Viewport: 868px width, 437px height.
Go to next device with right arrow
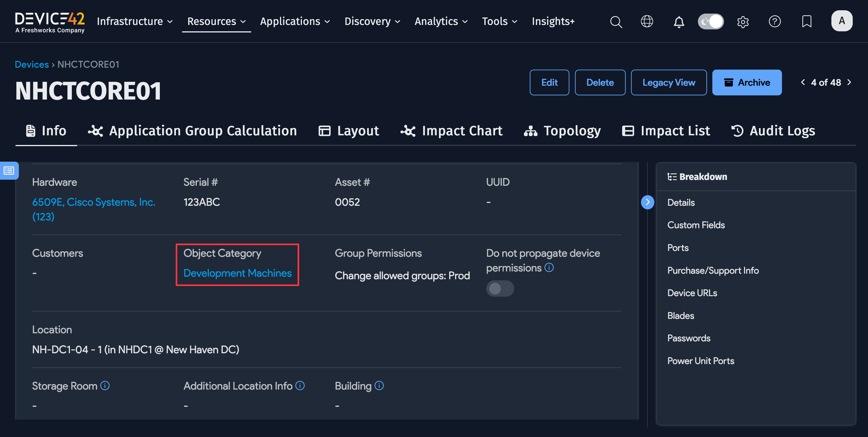point(849,82)
